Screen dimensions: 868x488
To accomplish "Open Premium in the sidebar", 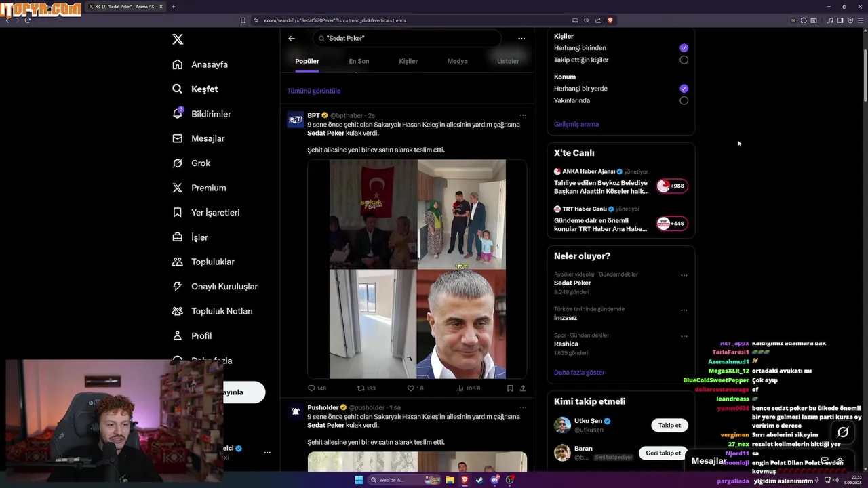I will tap(199, 188).
